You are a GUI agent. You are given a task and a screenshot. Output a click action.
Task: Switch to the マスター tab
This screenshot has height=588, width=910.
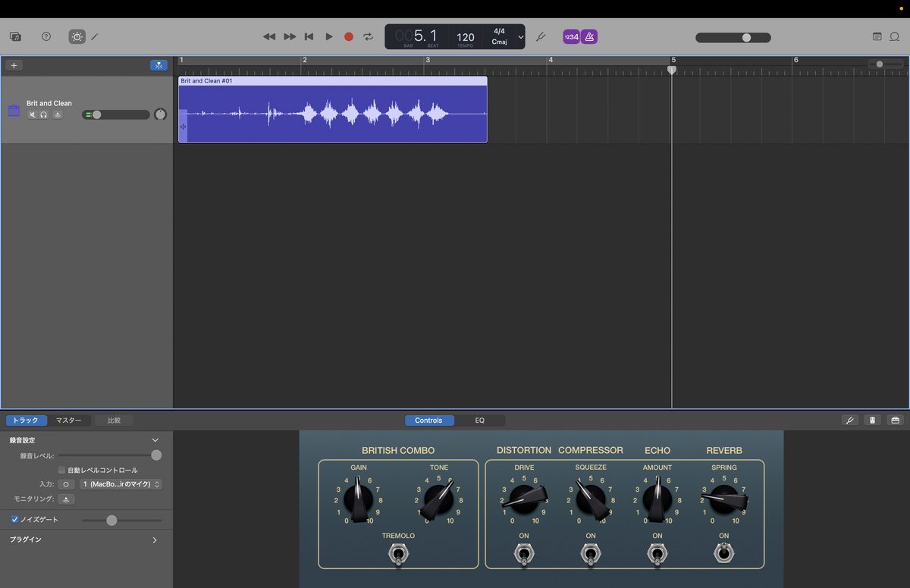pyautogui.click(x=69, y=421)
